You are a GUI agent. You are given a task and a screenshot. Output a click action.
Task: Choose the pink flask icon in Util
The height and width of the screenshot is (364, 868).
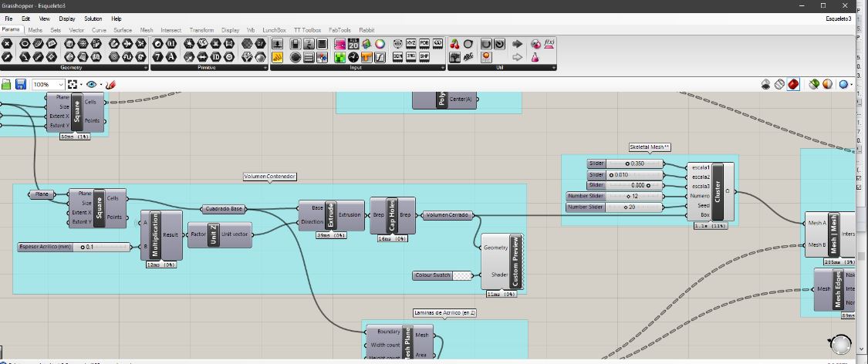pos(535,57)
